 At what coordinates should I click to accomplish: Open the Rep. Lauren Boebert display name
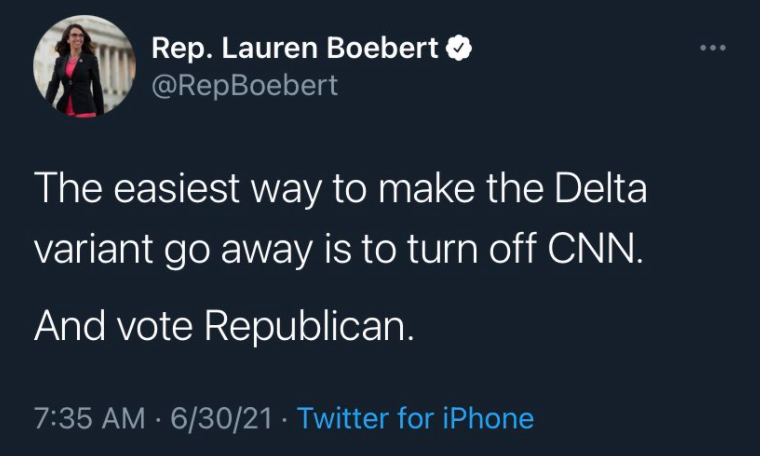click(295, 48)
